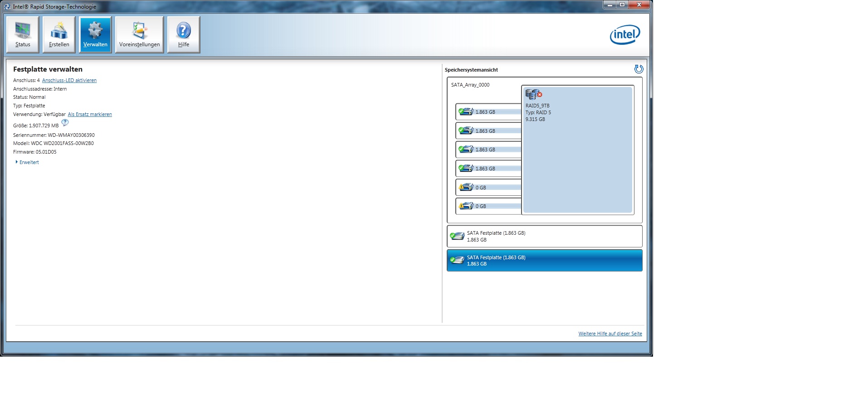This screenshot has width=868, height=416.
Task: Click the 'Typ: Festplatte' line
Action: (29, 106)
